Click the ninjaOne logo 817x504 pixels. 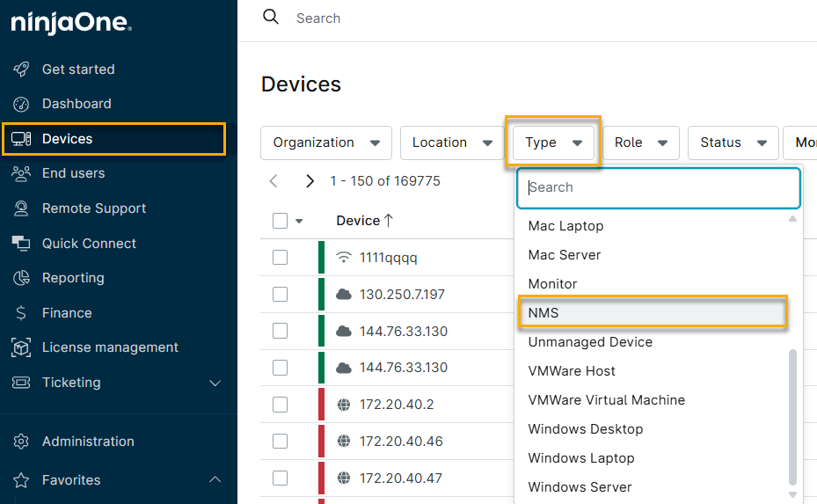pos(71,23)
